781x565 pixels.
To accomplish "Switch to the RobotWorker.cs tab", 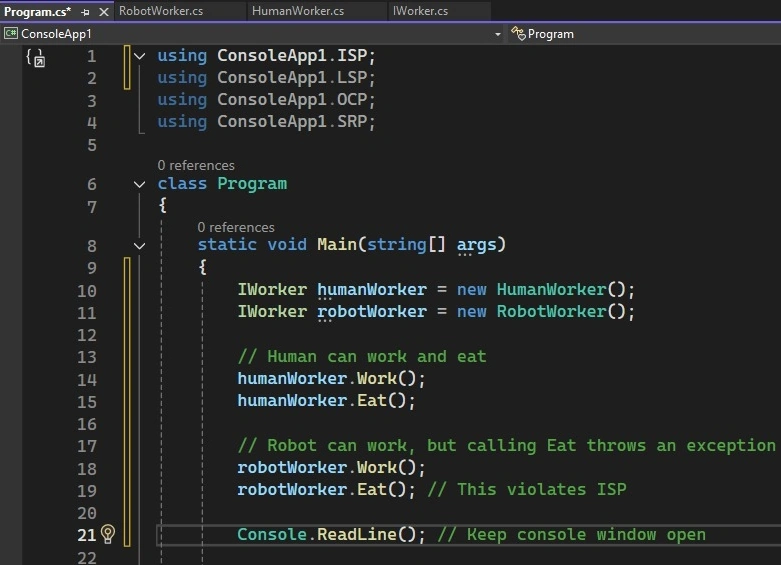I will coord(160,11).
